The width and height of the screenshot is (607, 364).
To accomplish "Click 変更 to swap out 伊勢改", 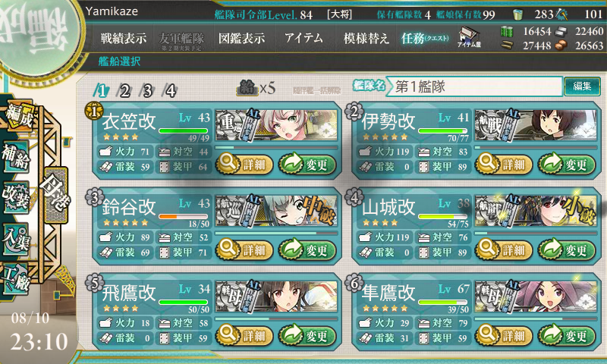I will (567, 165).
